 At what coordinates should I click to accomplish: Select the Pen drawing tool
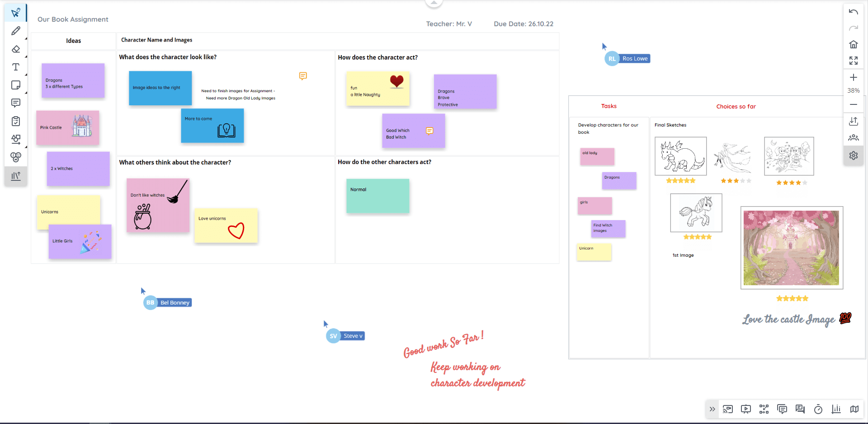16,31
